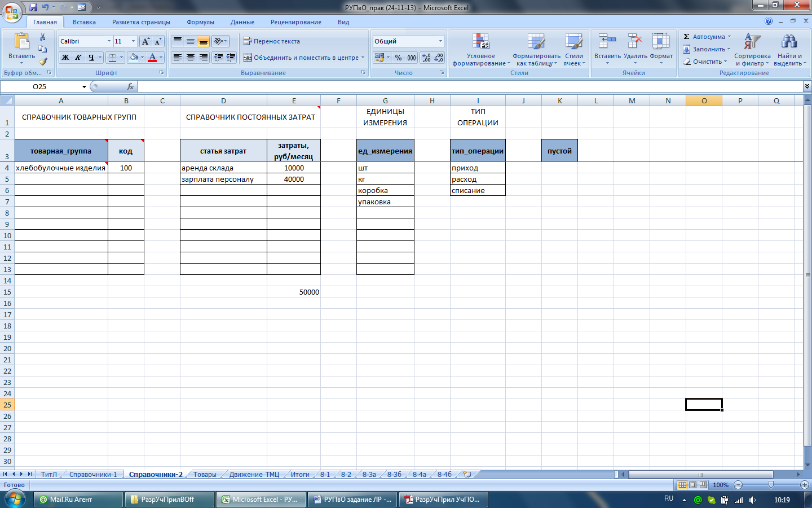Image resolution: width=812 pixels, height=508 pixels.
Task: Click Zoom in plus button
Action: [x=805, y=485]
